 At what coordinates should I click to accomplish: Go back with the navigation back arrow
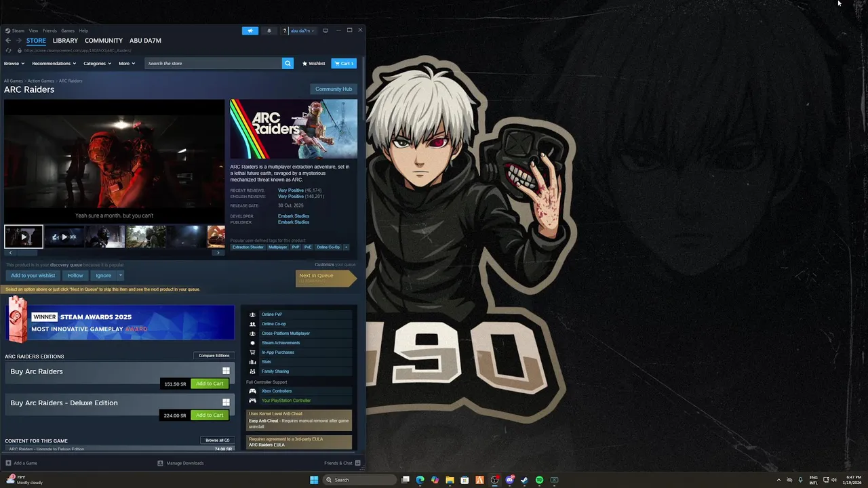8,41
